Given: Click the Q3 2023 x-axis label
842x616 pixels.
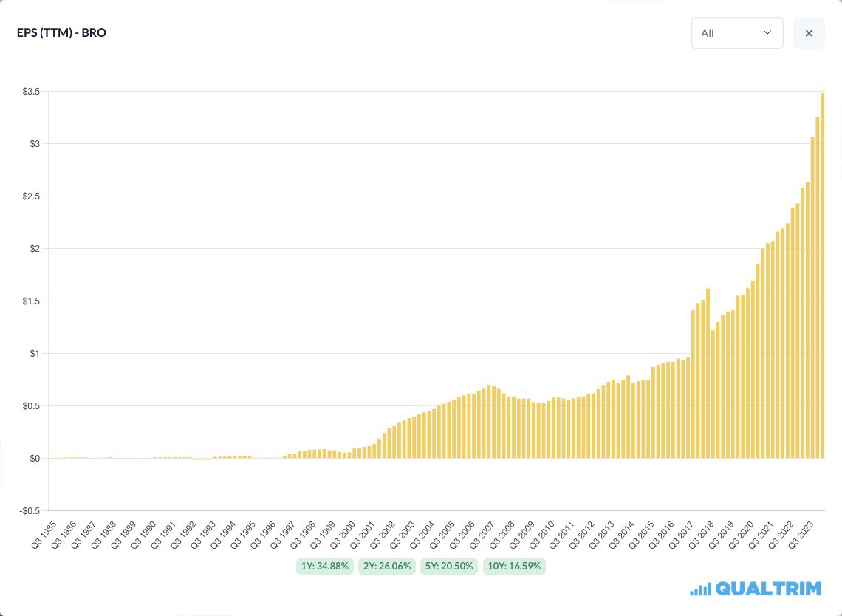Looking at the screenshot, I should coord(801,533).
